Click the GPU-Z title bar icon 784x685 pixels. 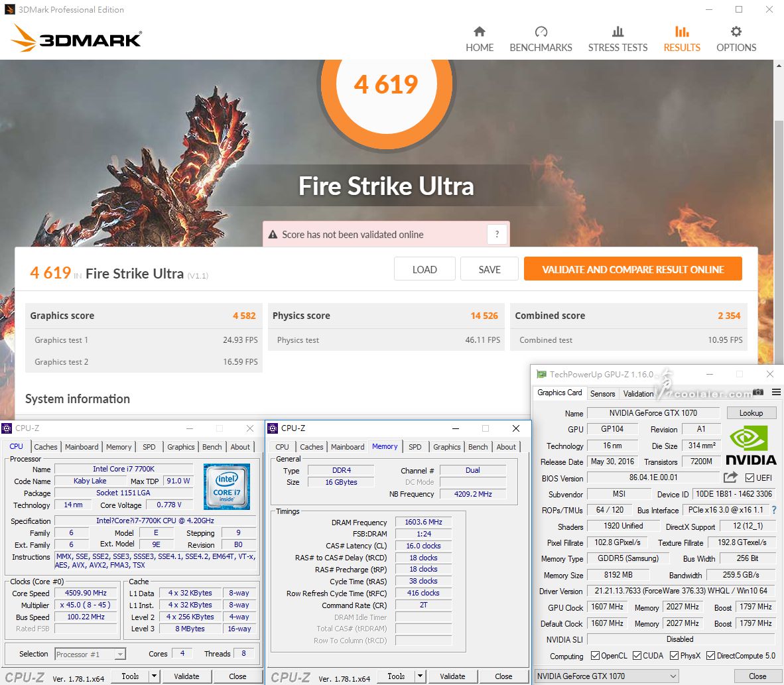541,374
